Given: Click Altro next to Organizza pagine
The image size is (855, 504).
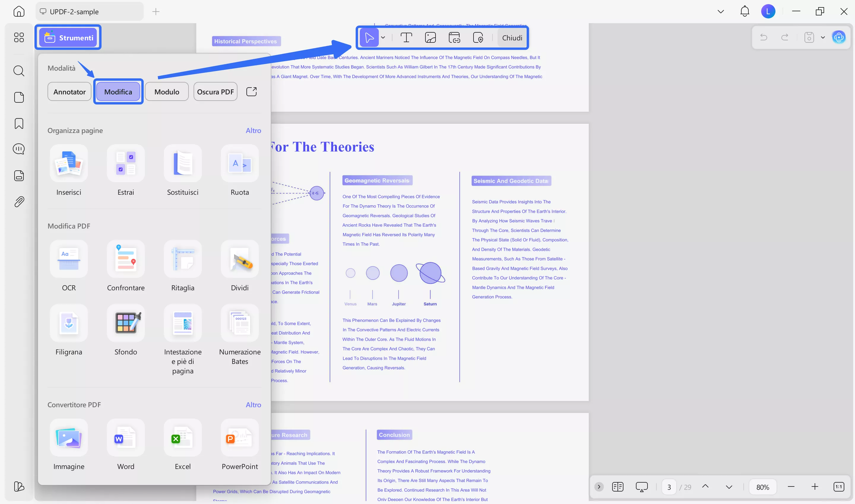Looking at the screenshot, I should coord(254,130).
